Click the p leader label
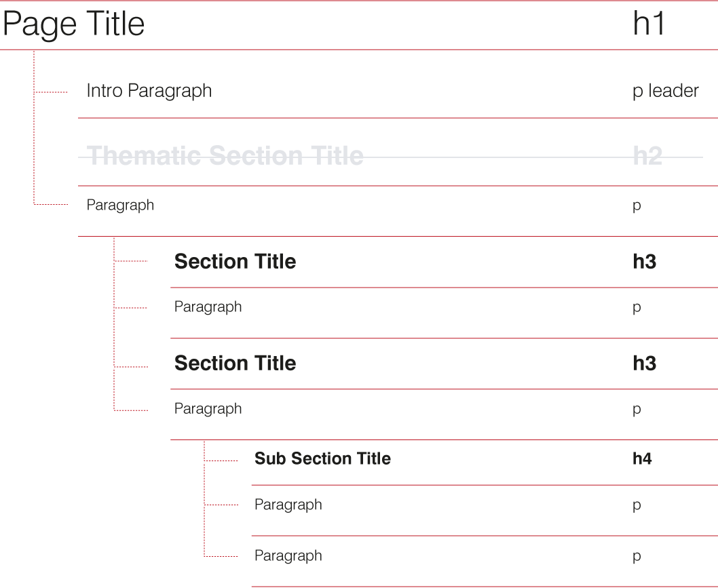Viewport: 718px width, 588px height. (665, 91)
